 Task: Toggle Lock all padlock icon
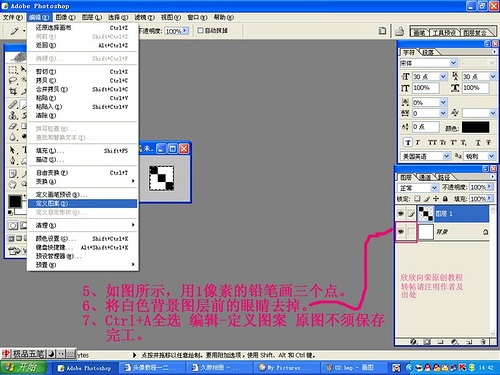(445, 199)
